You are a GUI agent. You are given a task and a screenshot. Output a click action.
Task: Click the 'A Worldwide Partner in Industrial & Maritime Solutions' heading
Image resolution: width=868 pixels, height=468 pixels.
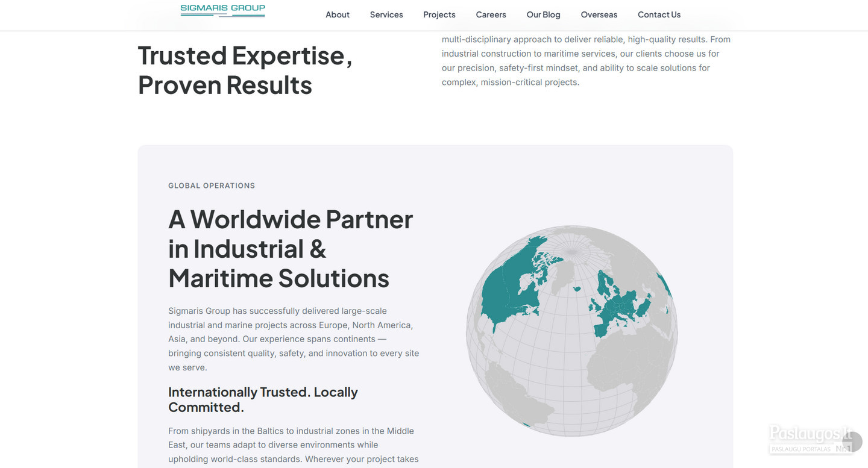pos(291,249)
